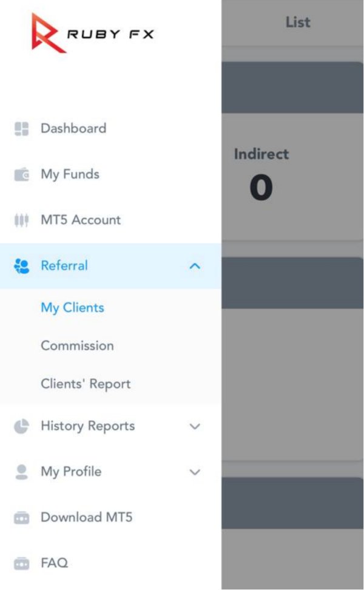Collapse the Referral submenu chevron

pos(195,266)
